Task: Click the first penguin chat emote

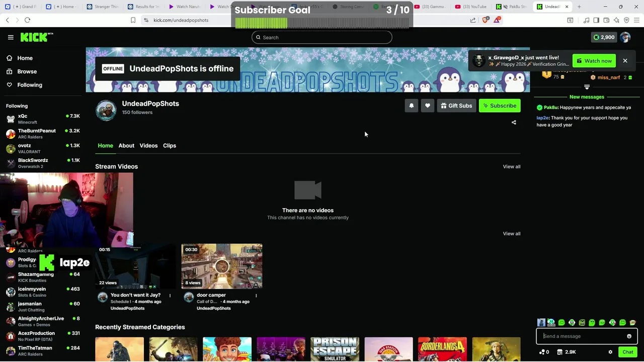Action: pos(541,323)
